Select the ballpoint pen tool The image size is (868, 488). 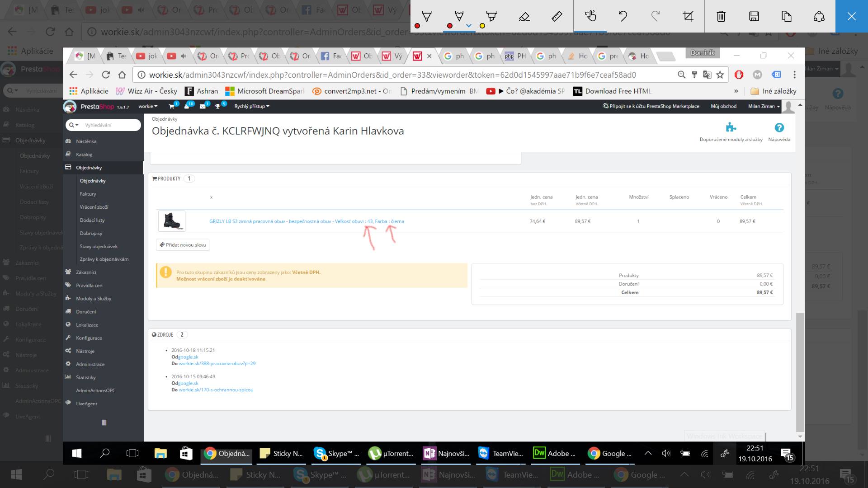tap(426, 17)
